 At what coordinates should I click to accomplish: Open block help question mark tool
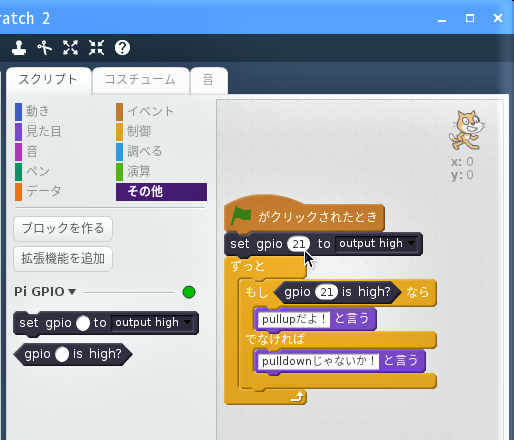[122, 48]
